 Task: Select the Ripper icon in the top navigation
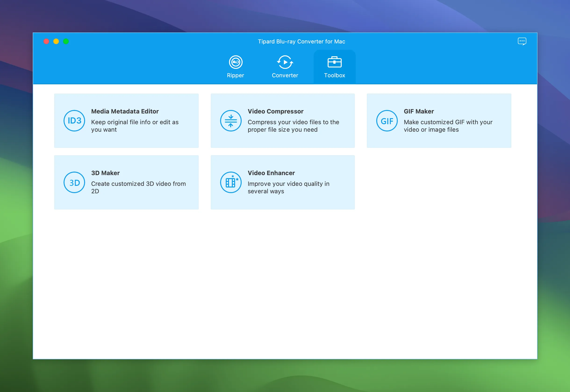(236, 62)
